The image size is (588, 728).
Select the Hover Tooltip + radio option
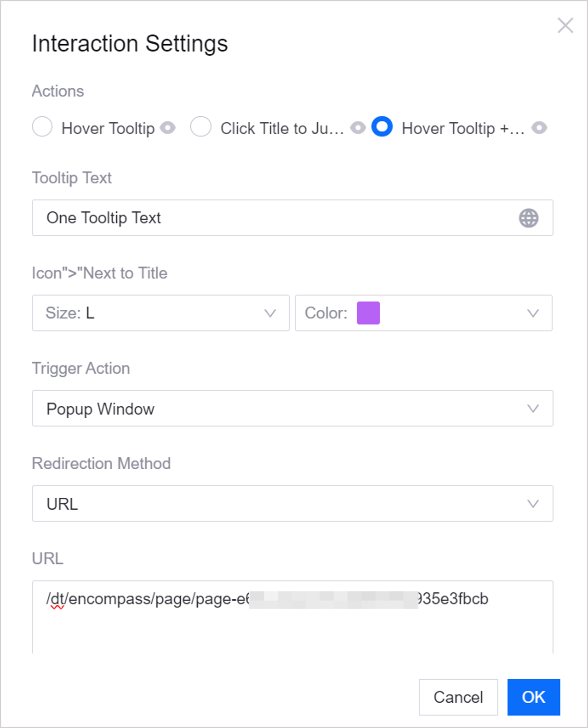click(382, 126)
